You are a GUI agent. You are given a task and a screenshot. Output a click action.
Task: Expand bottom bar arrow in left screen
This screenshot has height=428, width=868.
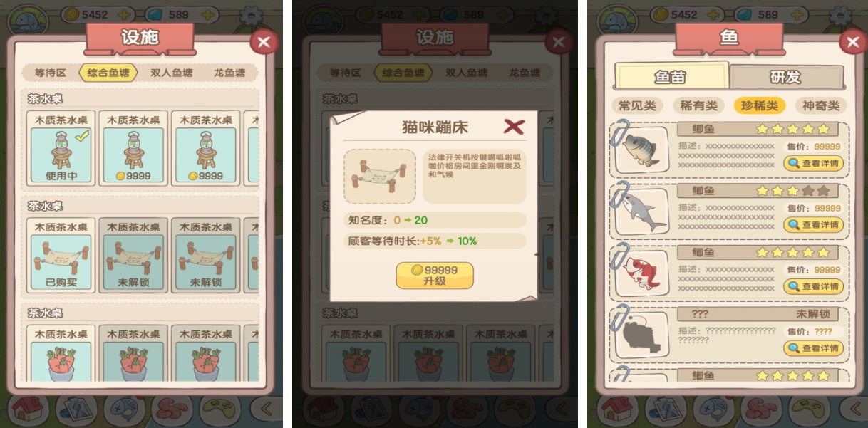click(267, 409)
